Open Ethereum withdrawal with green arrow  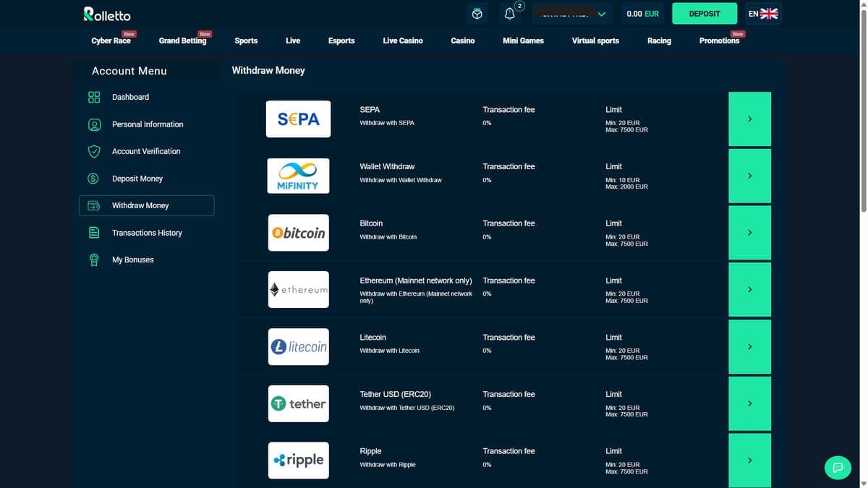[749, 289]
